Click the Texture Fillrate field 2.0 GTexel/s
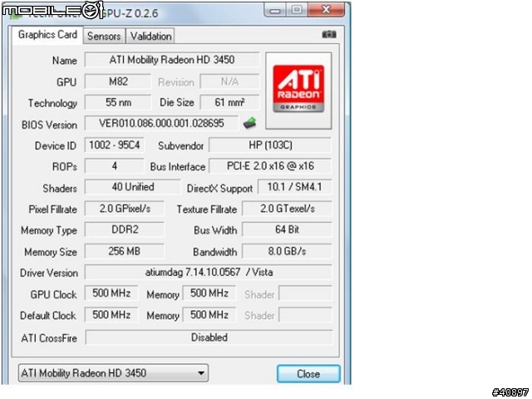 287,209
